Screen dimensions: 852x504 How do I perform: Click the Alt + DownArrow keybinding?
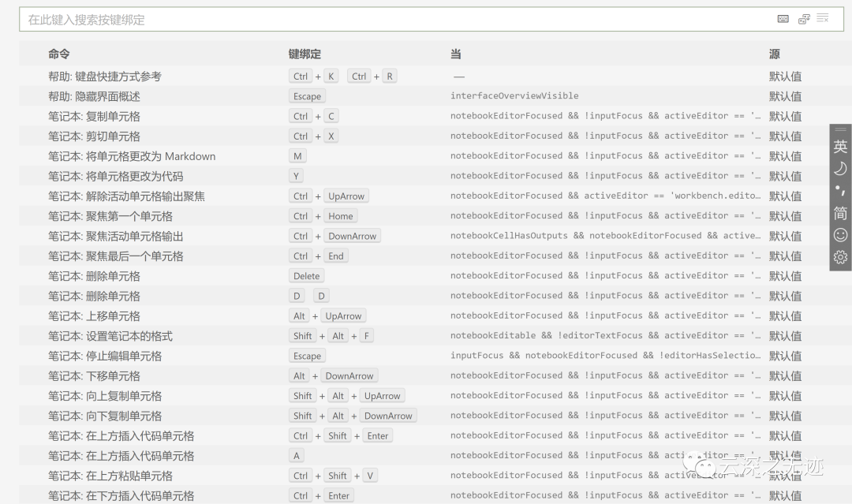click(x=334, y=375)
